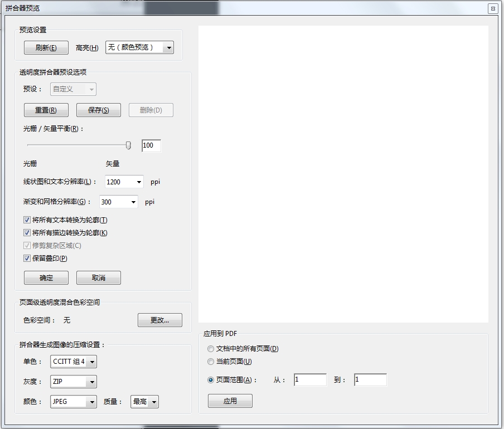504x429 pixels.
Task: Click the 刷新 refresh button
Action: pyautogui.click(x=46, y=47)
